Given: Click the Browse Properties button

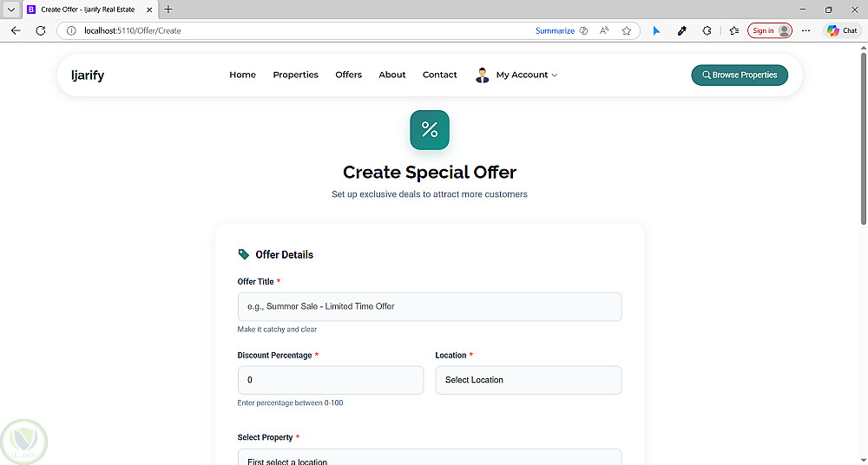Looking at the screenshot, I should click(x=740, y=75).
